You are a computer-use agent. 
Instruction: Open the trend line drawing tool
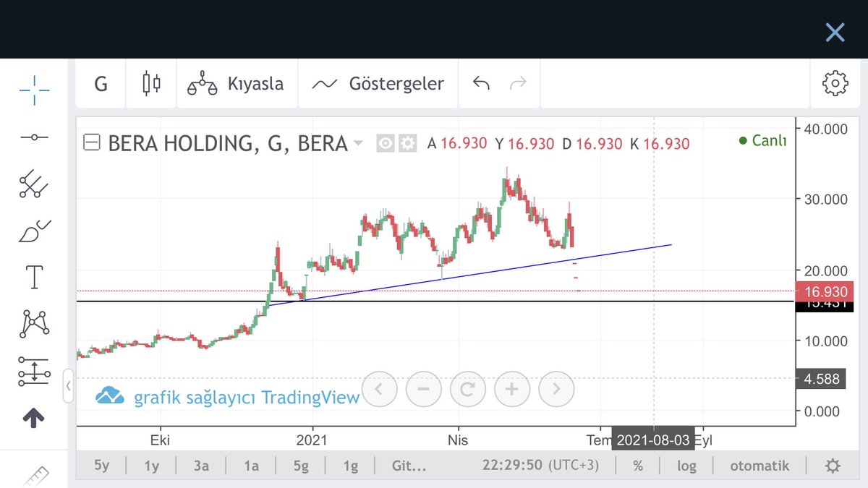(x=34, y=136)
